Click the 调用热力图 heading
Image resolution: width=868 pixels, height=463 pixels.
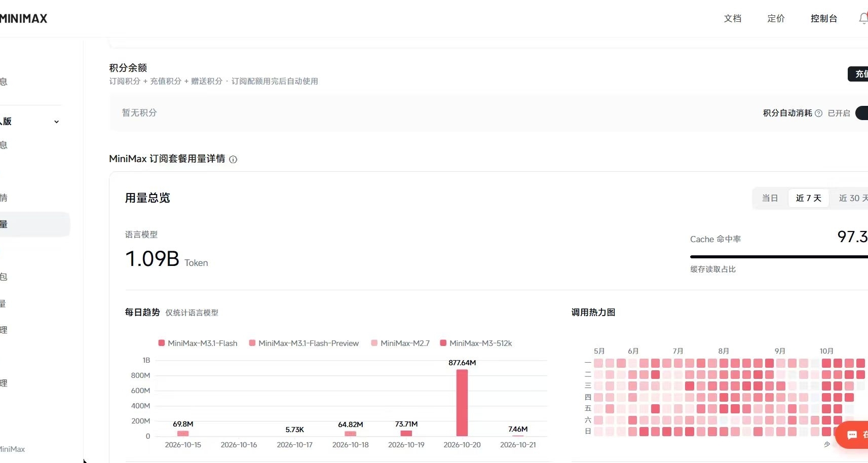point(593,313)
